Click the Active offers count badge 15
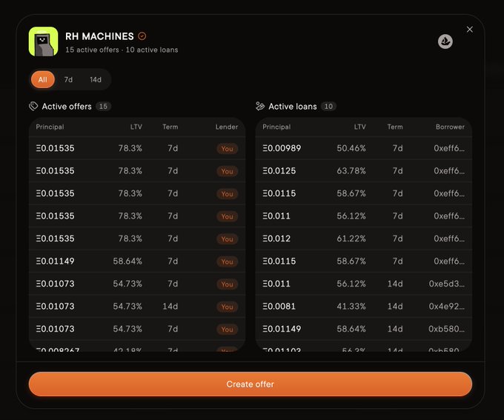This screenshot has width=504, height=420. [x=103, y=107]
